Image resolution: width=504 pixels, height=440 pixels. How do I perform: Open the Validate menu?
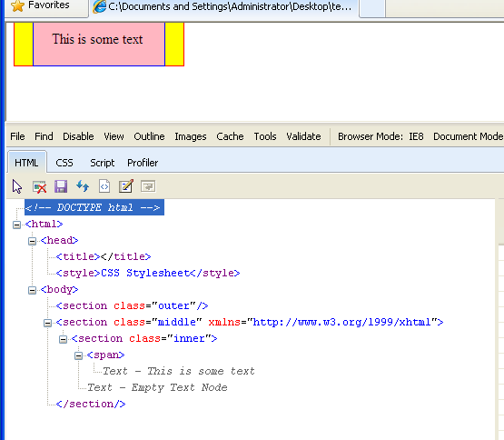click(x=303, y=136)
